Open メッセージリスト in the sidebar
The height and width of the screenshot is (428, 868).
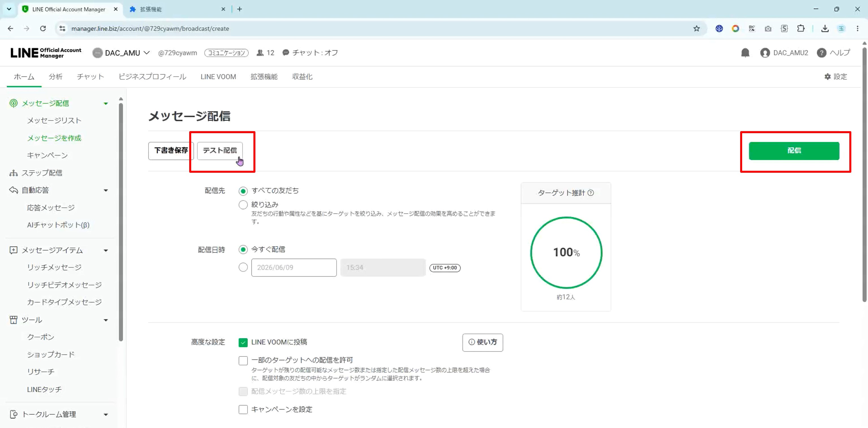[x=54, y=120]
